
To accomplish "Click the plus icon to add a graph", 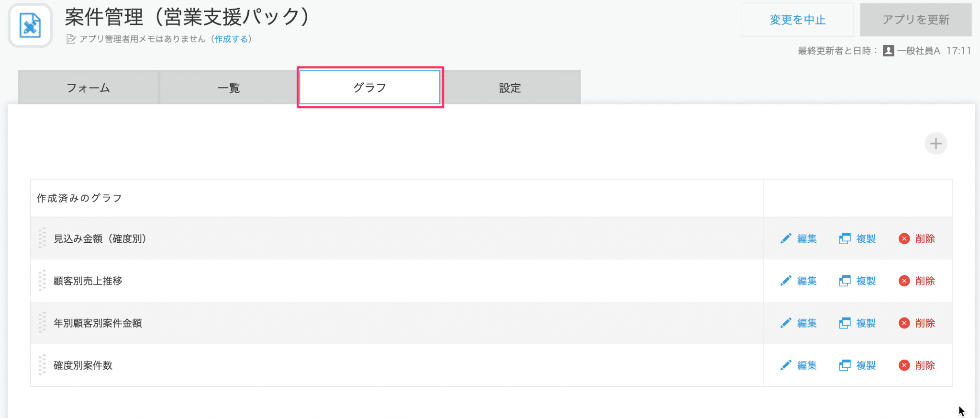I will pos(935,144).
